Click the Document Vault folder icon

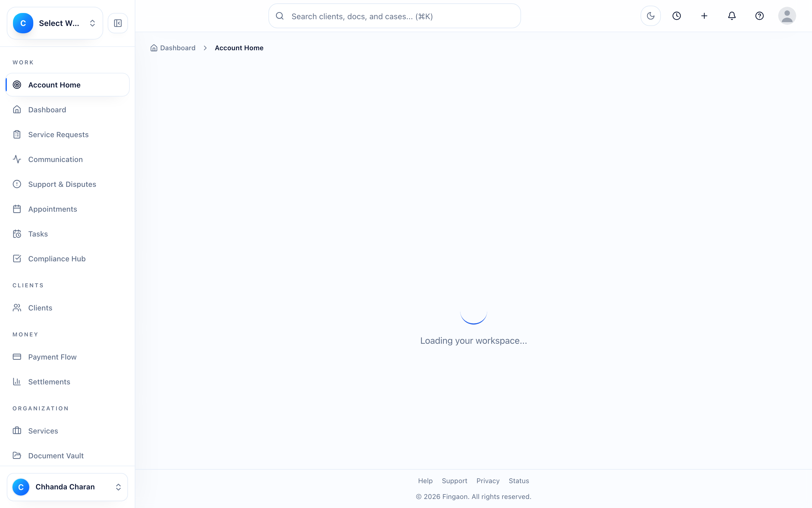17,456
